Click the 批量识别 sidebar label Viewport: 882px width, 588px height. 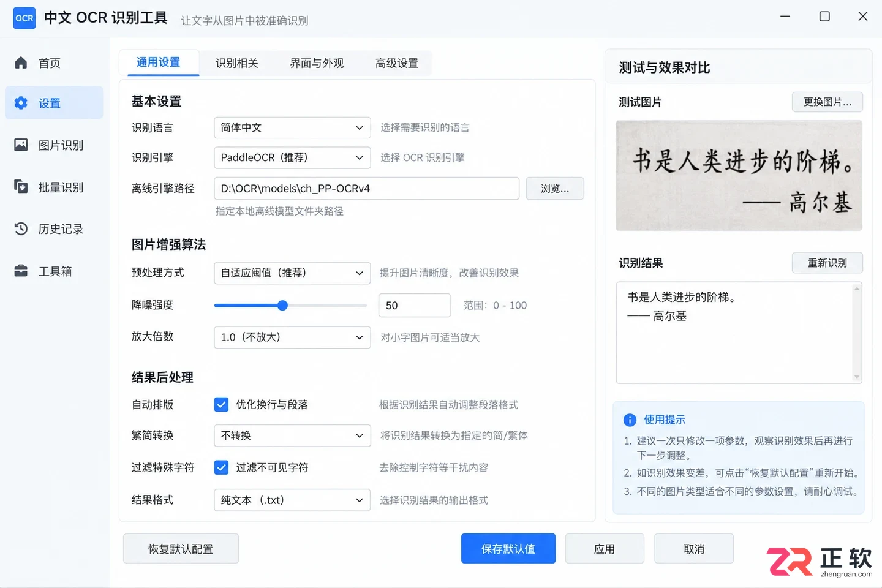tap(61, 187)
